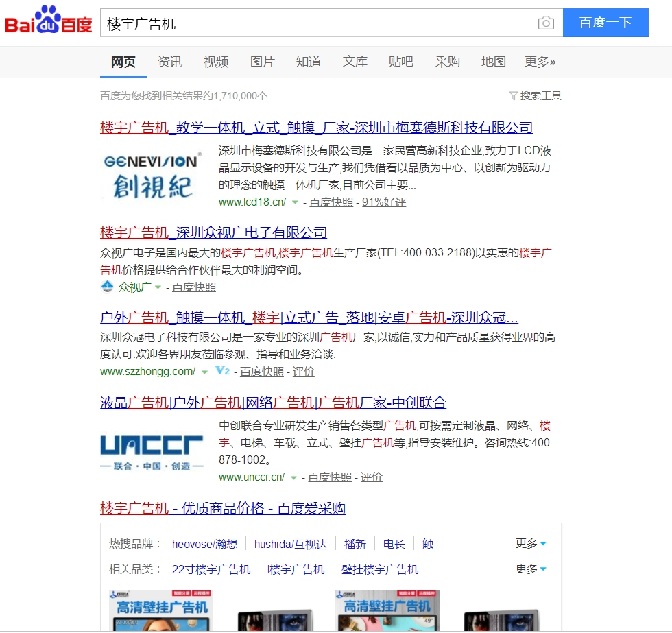Screen dimensions: 672x633
Task: Go to the 文库 tab
Action: click(355, 62)
